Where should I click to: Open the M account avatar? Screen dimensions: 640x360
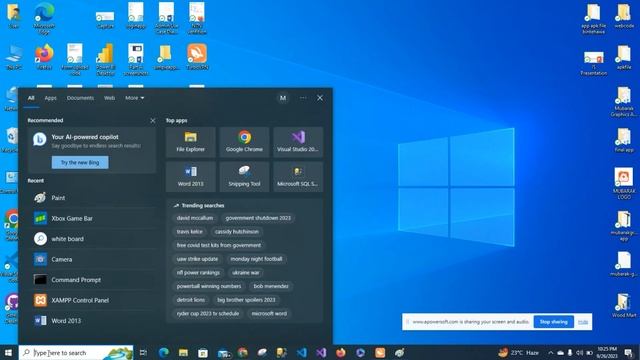pyautogui.click(x=283, y=98)
